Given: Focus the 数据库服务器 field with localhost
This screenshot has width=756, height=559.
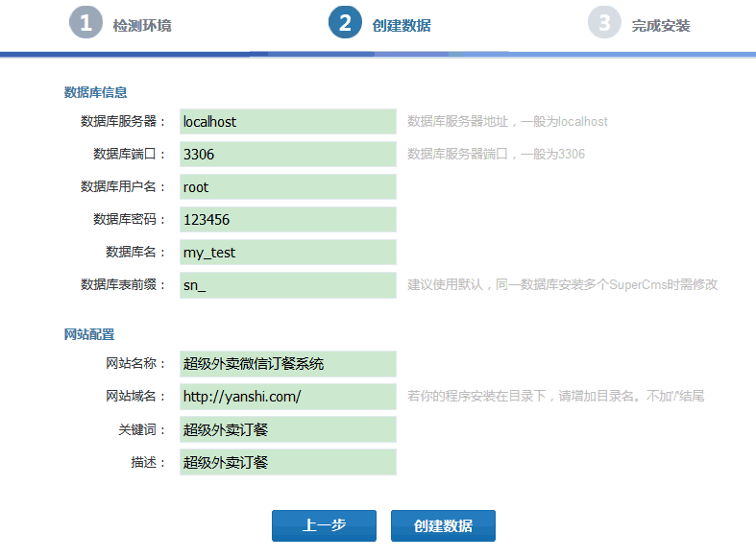Looking at the screenshot, I should coord(287,122).
